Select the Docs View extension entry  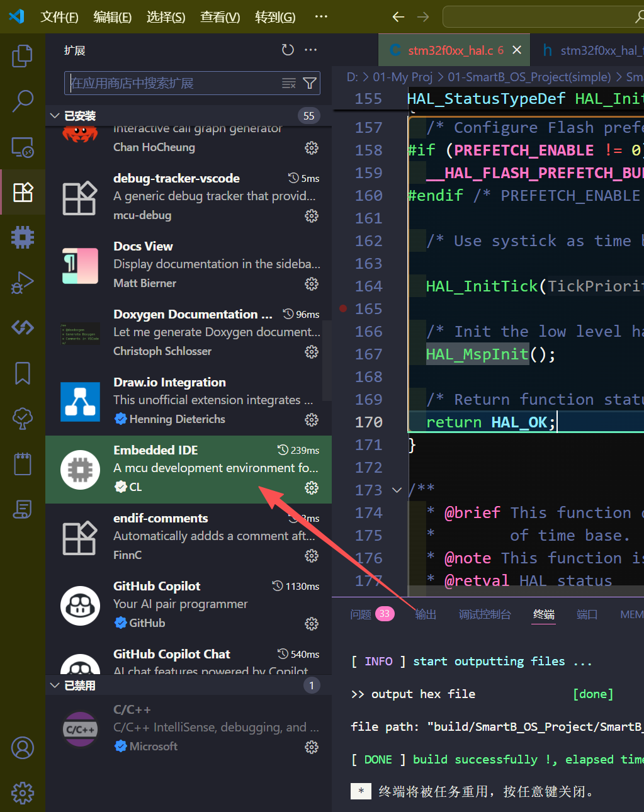coord(188,266)
